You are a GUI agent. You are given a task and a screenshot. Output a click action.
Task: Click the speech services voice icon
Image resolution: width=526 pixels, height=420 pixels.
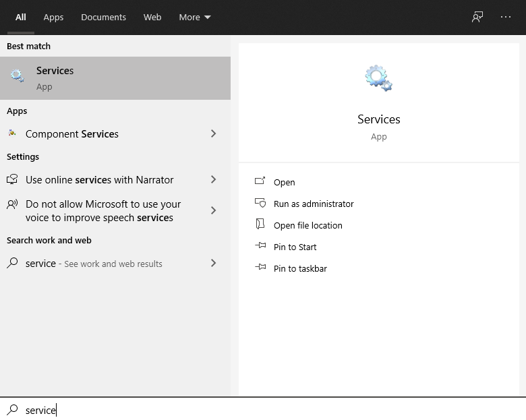pos(12,204)
